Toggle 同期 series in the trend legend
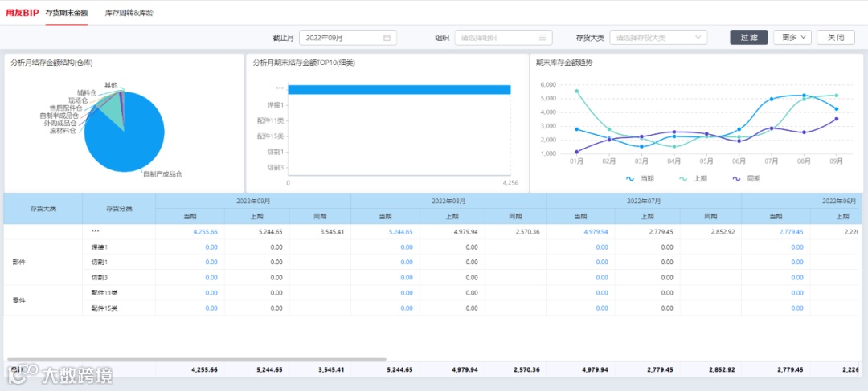Image resolution: width=868 pixels, height=391 pixels. [x=746, y=178]
